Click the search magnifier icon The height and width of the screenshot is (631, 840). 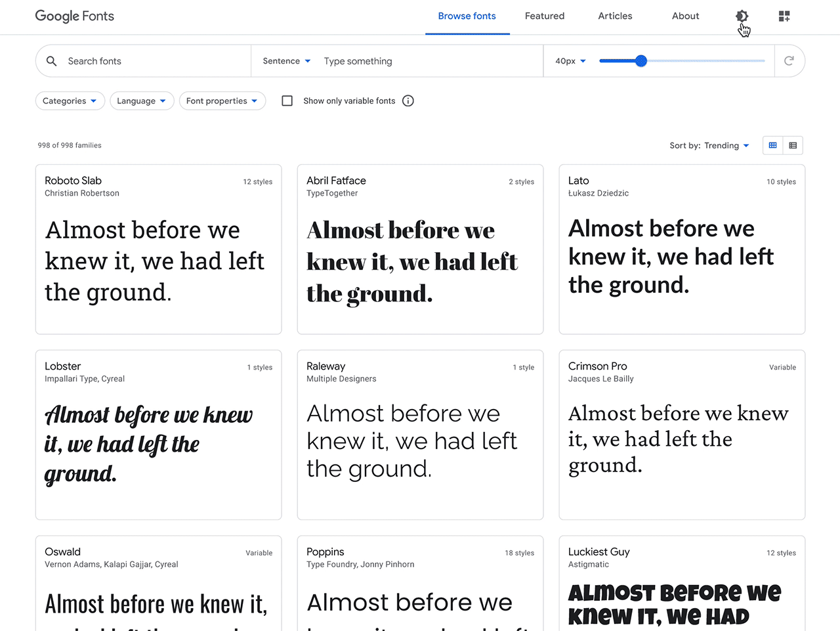click(51, 60)
